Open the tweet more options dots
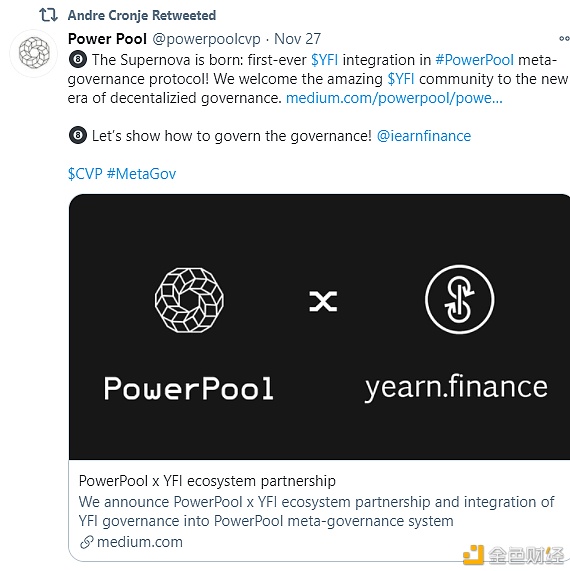Image resolution: width=570 pixels, height=571 pixels. (x=564, y=38)
